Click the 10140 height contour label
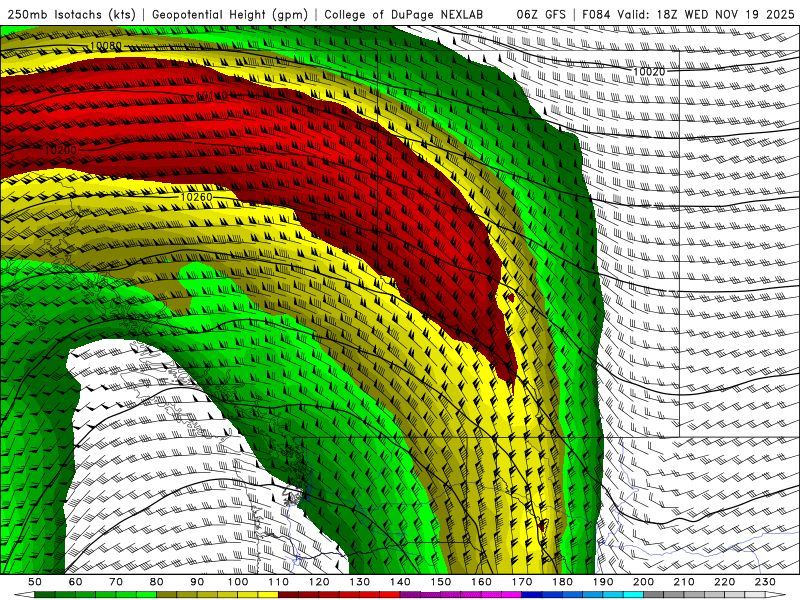This screenshot has width=800, height=600. click(212, 95)
